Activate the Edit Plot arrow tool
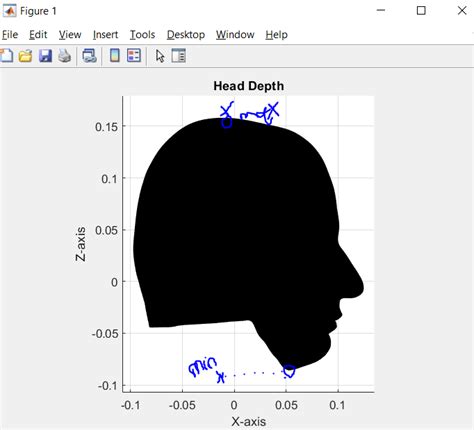 pyautogui.click(x=160, y=56)
